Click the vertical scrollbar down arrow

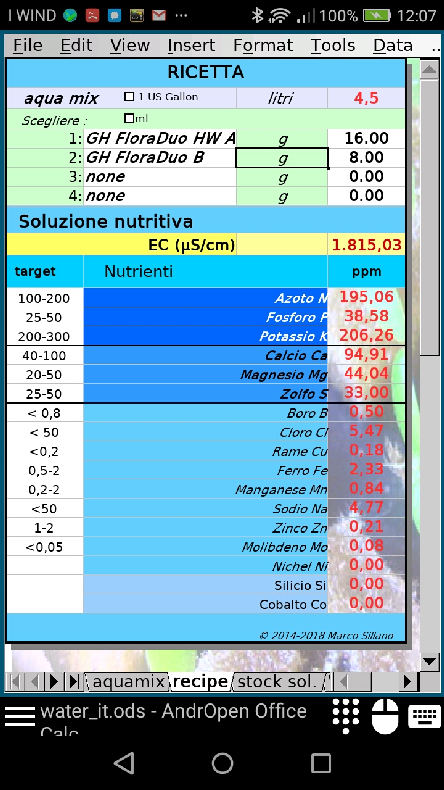[x=430, y=661]
